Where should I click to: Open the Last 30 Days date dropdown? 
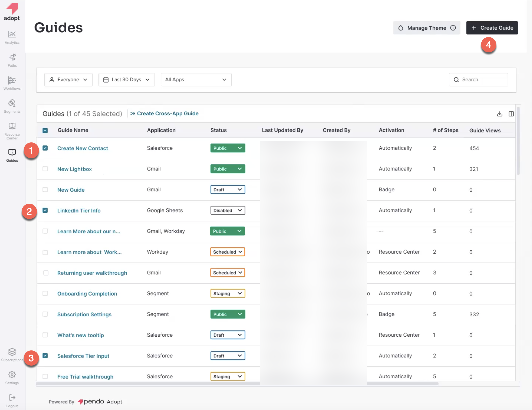tap(127, 80)
